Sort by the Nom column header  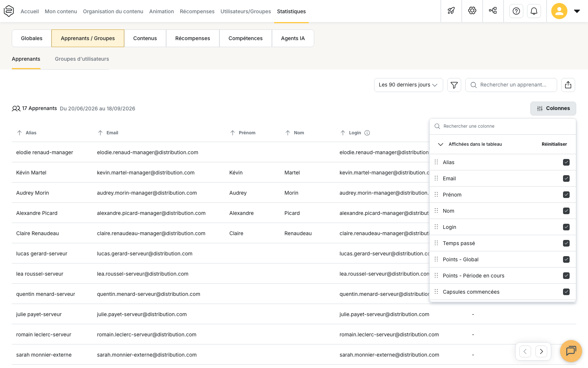click(x=299, y=133)
